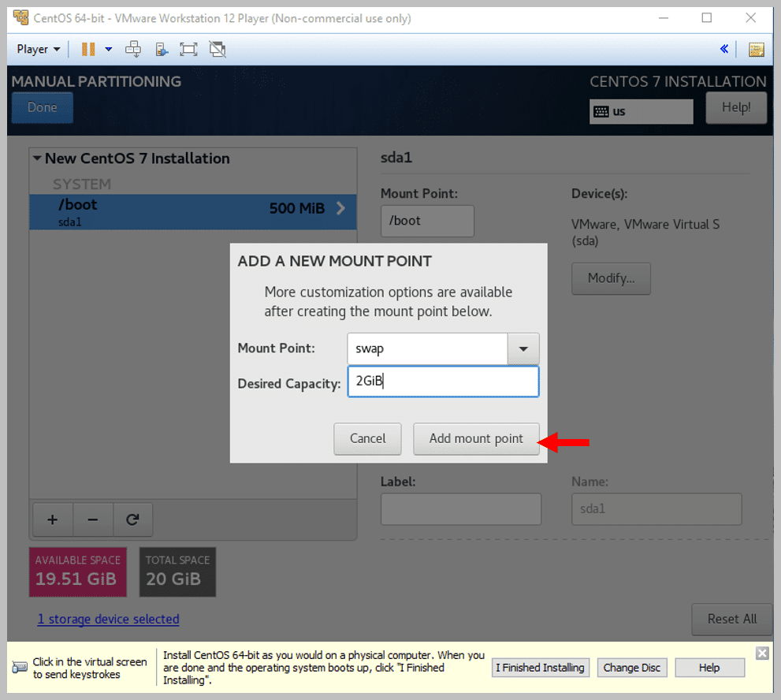
Task: Click Help in the VMware hint bar
Action: click(709, 668)
